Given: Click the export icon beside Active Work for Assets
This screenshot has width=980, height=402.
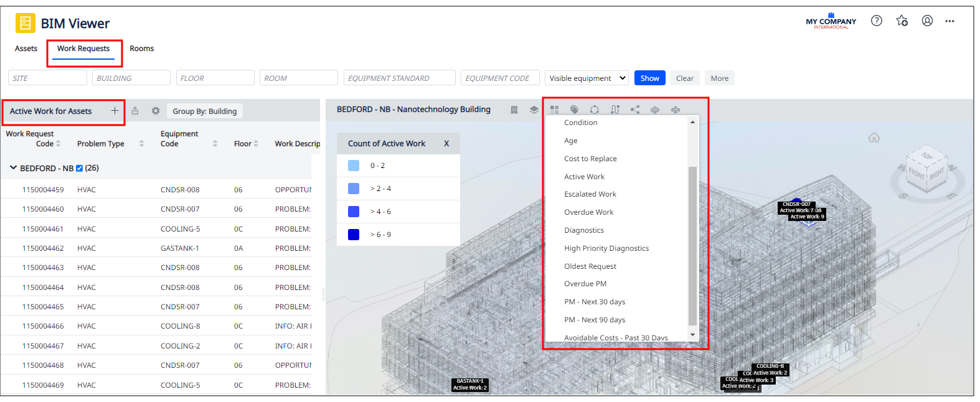Looking at the screenshot, I should pyautogui.click(x=135, y=111).
